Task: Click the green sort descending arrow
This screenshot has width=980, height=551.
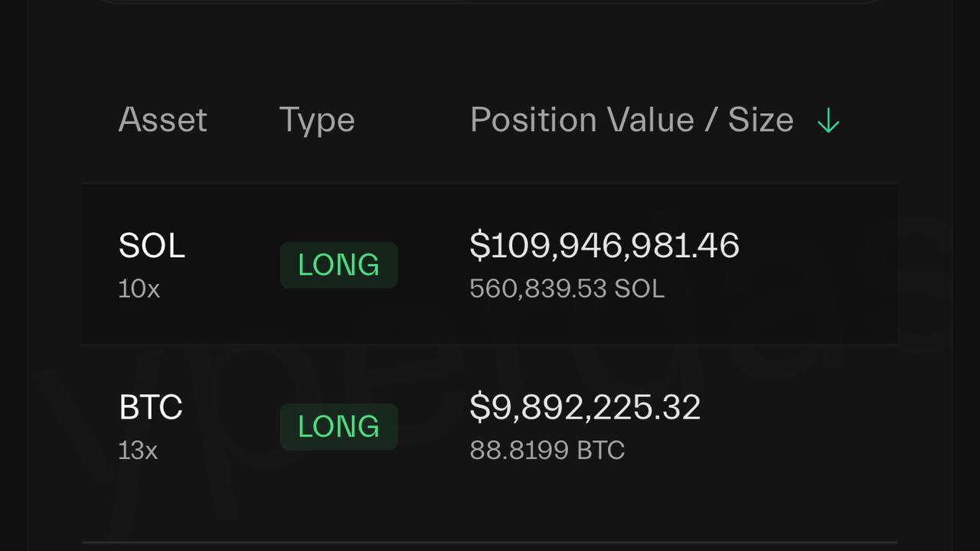Action: 828,121
